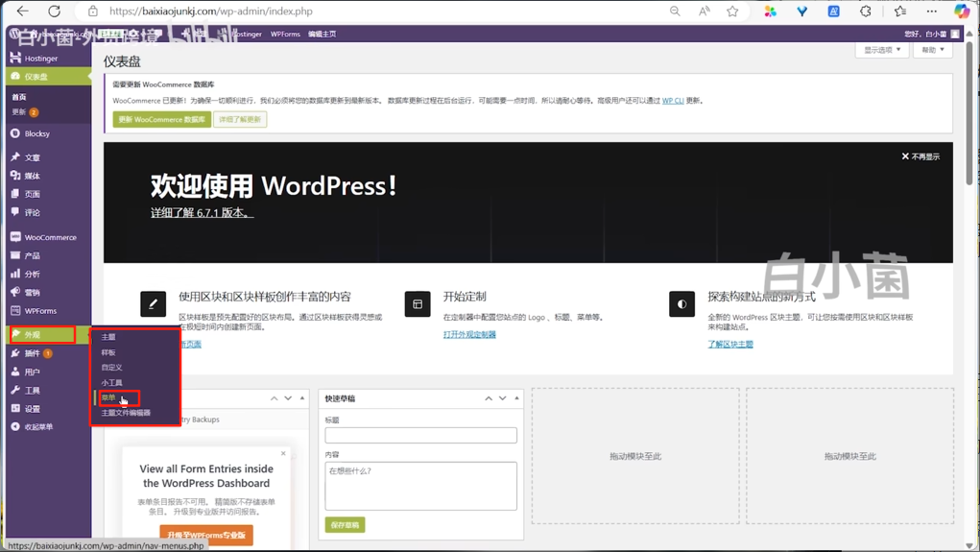Viewport: 980px width, 552px height.
Task: Open the 详细了解 6.7.1 版本 link
Action: 202,213
